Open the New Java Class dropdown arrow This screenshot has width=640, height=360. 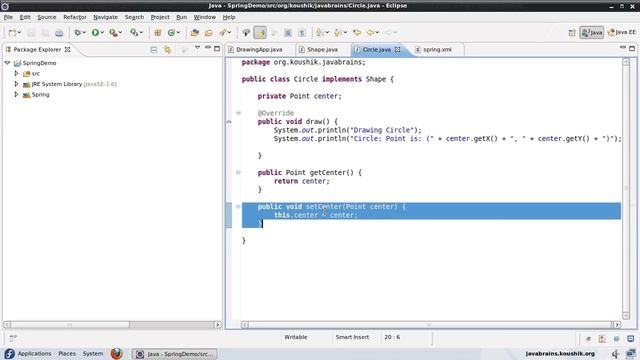(178, 33)
